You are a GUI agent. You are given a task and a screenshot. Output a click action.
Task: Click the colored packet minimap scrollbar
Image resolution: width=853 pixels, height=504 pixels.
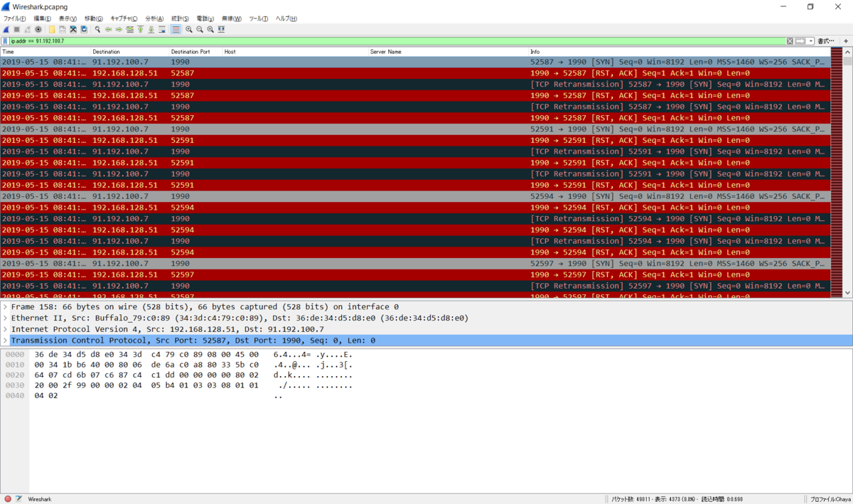coord(836,173)
